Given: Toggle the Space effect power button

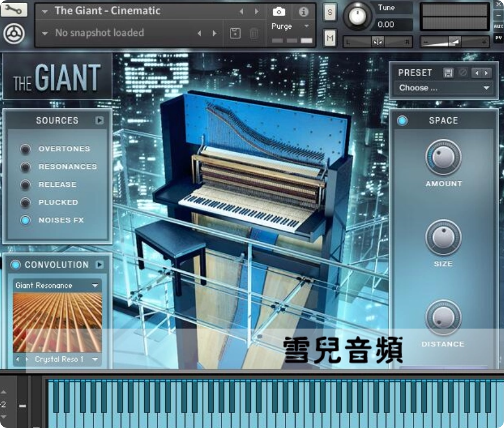Looking at the screenshot, I should coord(402,120).
